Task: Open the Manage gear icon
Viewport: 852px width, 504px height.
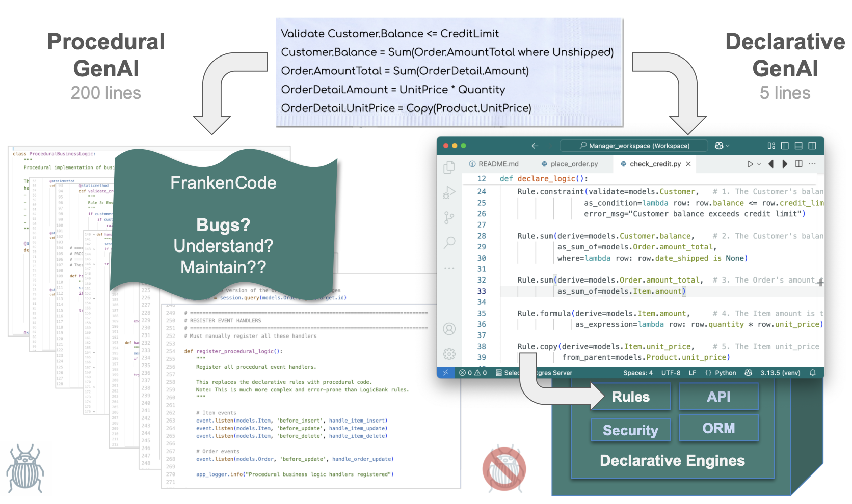Action: pyautogui.click(x=449, y=354)
